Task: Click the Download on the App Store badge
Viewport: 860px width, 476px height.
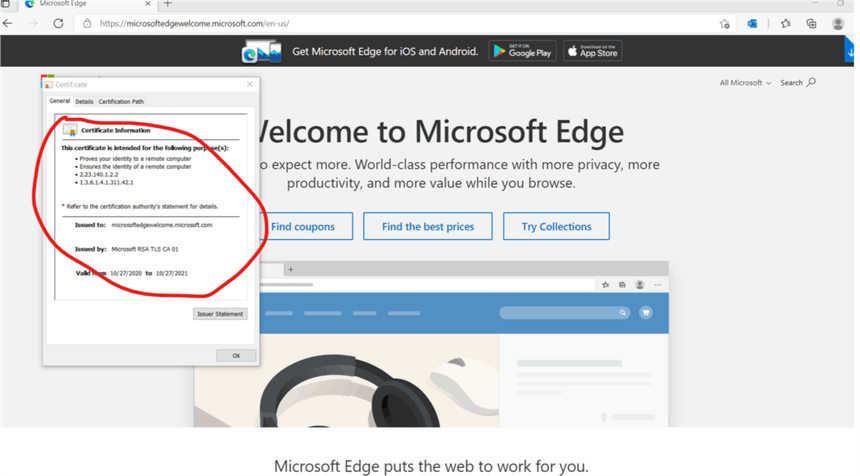Action: click(x=592, y=51)
